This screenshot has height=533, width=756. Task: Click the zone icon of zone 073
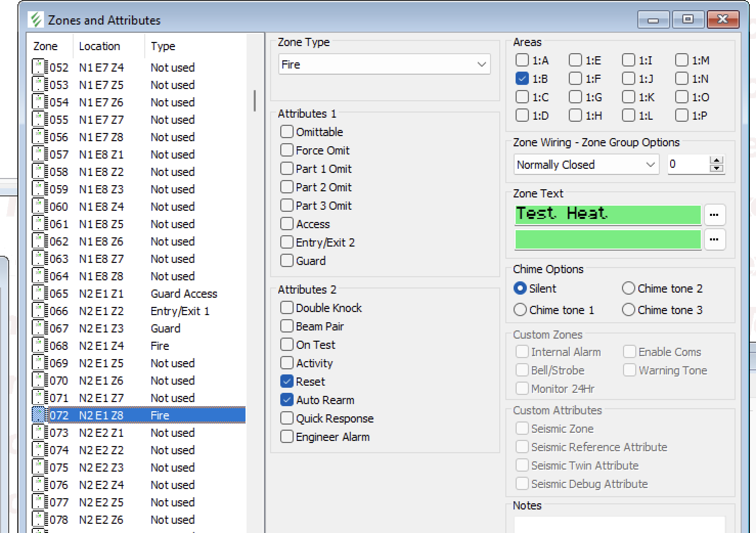click(x=39, y=432)
